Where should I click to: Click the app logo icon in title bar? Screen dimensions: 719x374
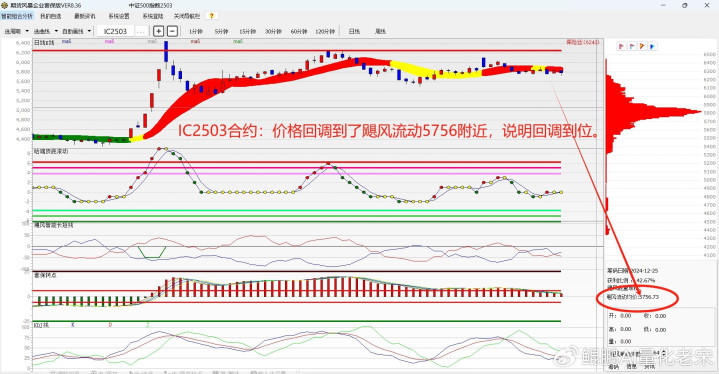(5, 6)
